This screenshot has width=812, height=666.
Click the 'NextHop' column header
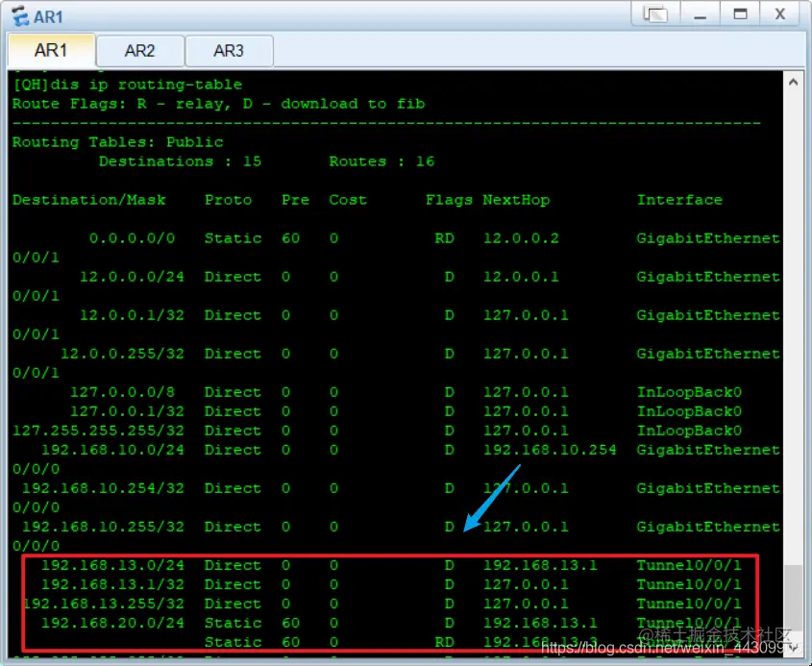tap(516, 200)
